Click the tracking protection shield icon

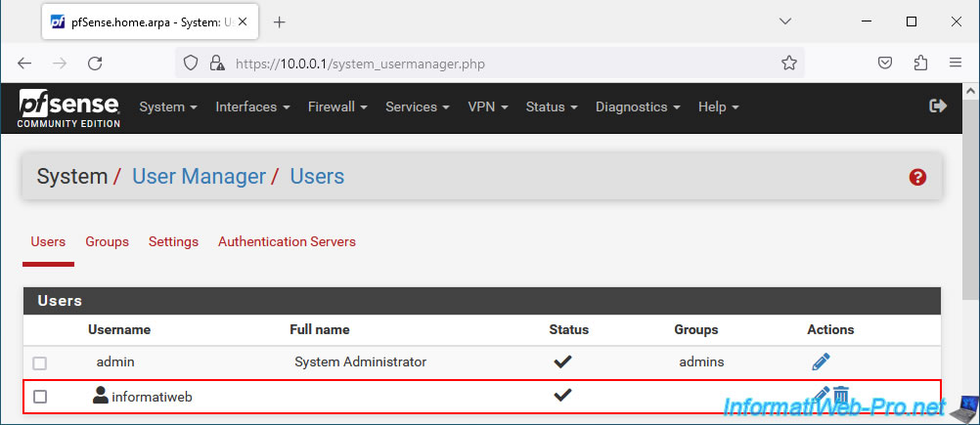click(x=190, y=64)
